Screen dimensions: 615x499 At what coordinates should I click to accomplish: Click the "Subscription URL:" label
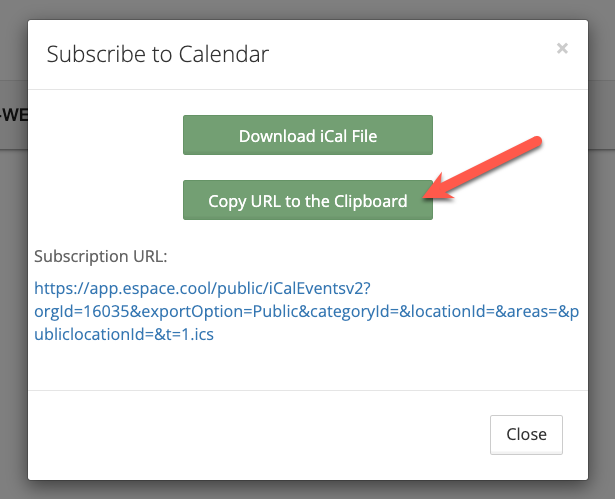[x=101, y=255]
